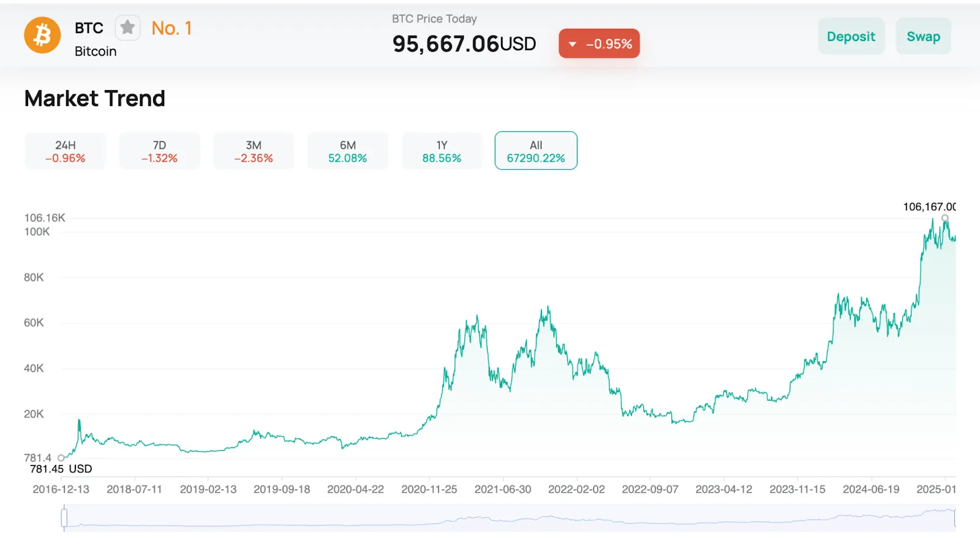Image resolution: width=980 pixels, height=552 pixels.
Task: Click the orange Bitcoin logo icon
Action: 42,35
